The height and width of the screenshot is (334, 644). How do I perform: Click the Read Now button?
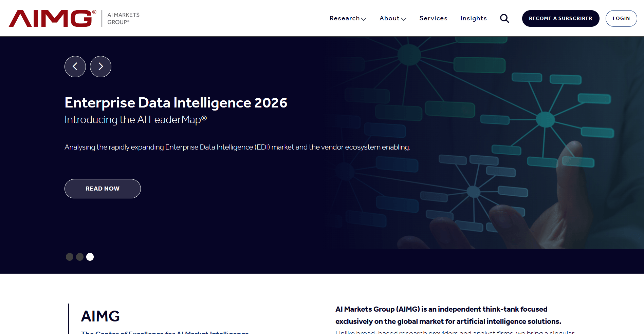103,189
